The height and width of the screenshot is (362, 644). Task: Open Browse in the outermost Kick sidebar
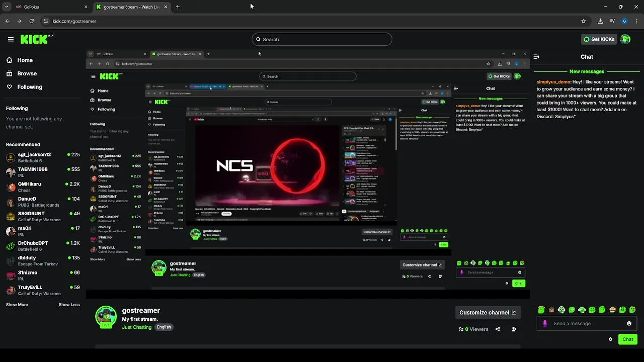tap(22, 73)
